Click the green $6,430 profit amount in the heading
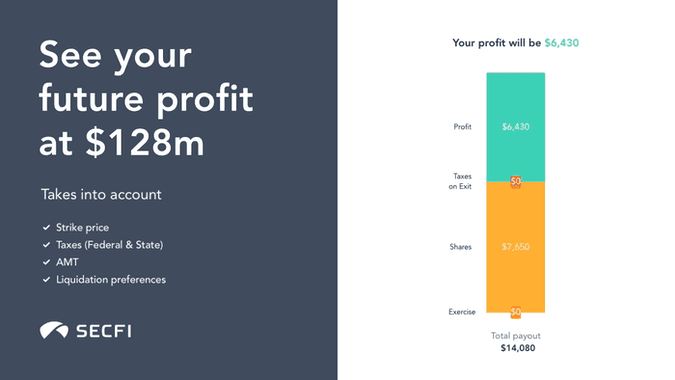This screenshot has height=380, width=675. pyautogui.click(x=562, y=43)
